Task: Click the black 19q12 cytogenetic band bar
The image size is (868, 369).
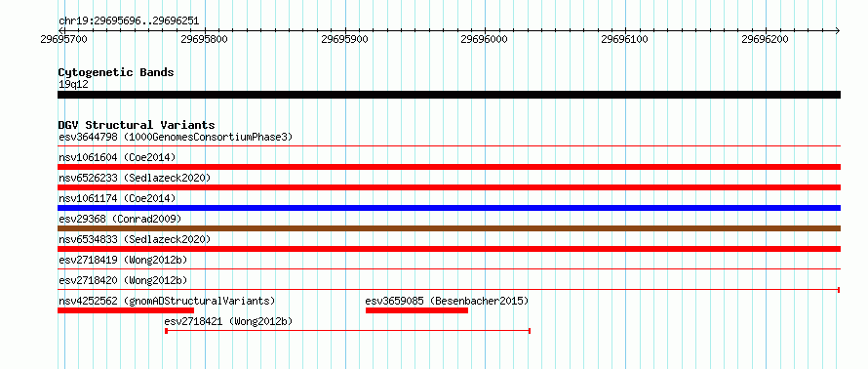Action: pos(449,95)
